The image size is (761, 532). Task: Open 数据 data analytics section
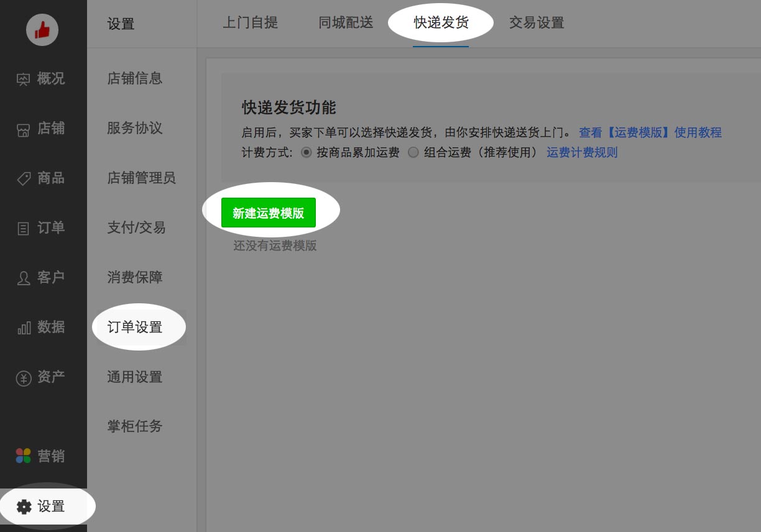pos(41,327)
